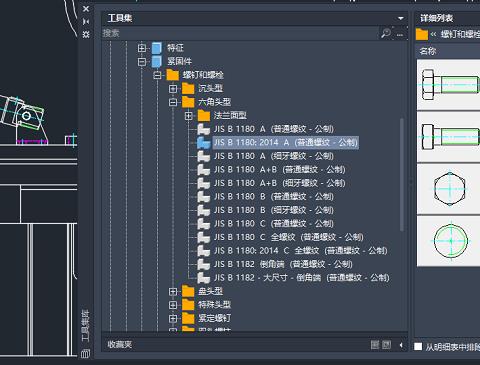Click bolt icon of JIS B 1180 B 细牙螺纹
This screenshot has width=480, height=365.
(x=203, y=210)
